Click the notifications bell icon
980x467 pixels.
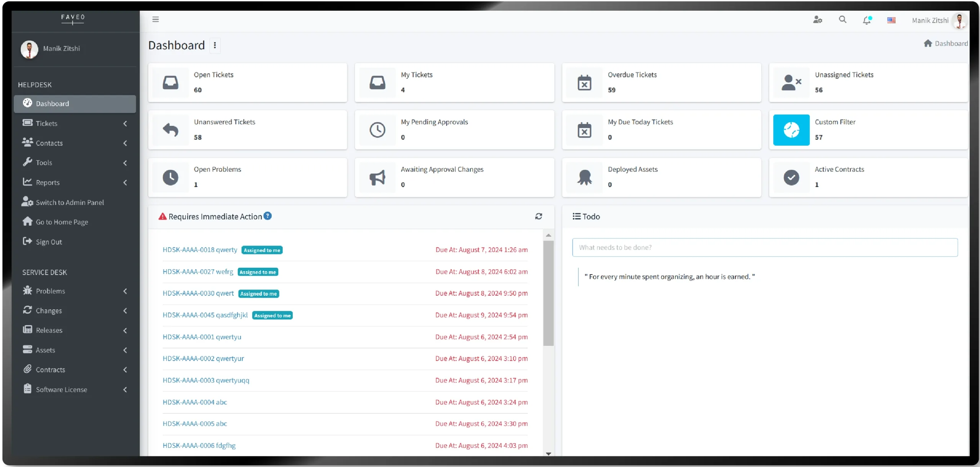click(867, 20)
